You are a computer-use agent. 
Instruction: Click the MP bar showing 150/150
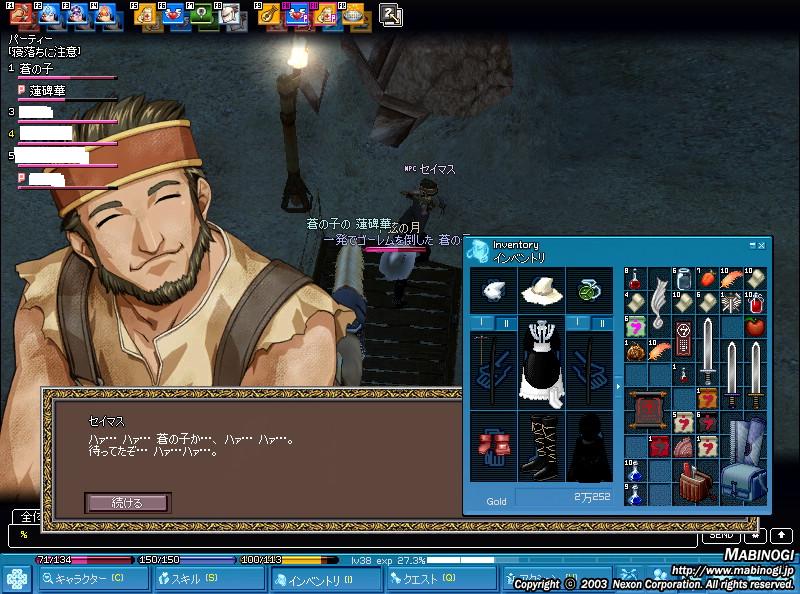pyautogui.click(x=187, y=560)
